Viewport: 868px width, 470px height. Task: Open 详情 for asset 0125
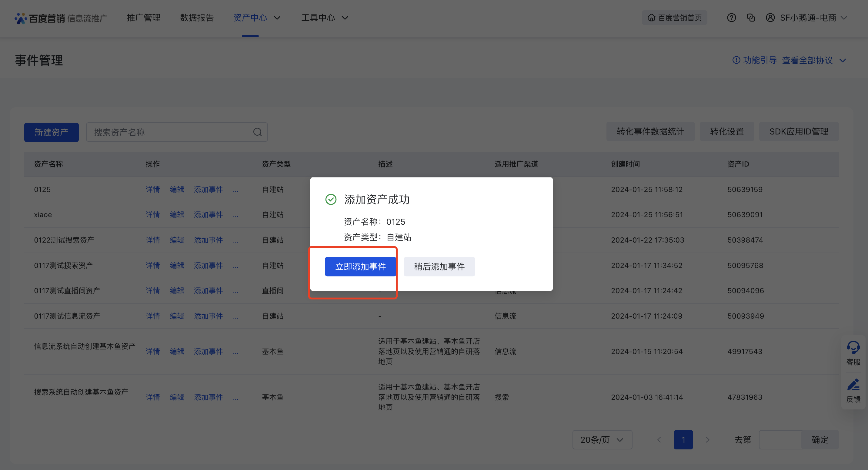tap(153, 190)
